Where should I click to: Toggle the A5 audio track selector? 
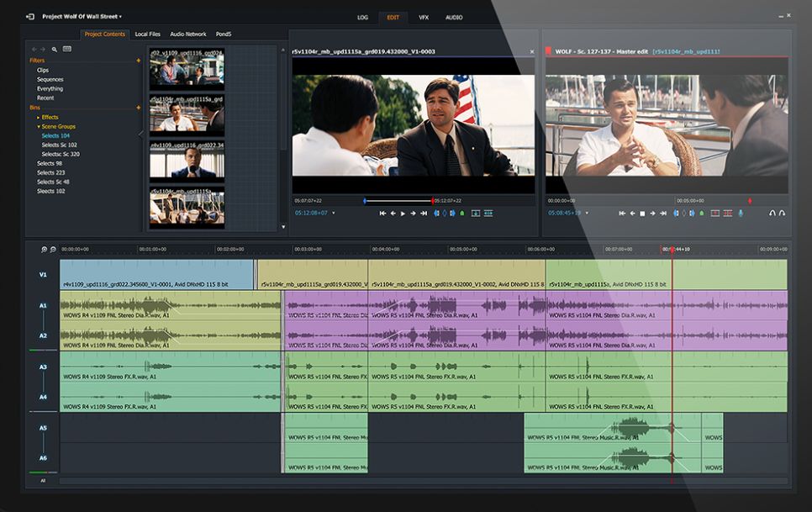[43, 428]
